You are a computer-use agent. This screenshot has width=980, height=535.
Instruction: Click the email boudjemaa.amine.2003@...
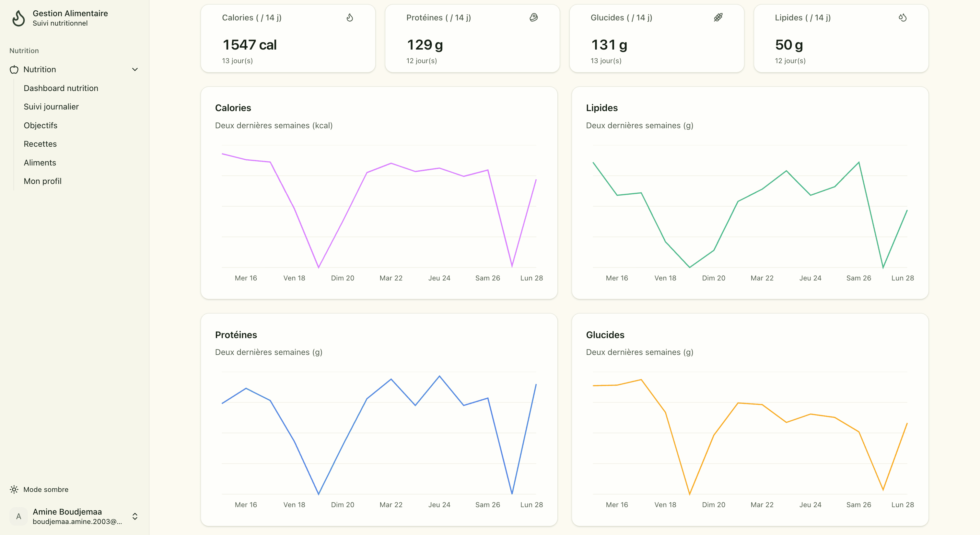77,522
